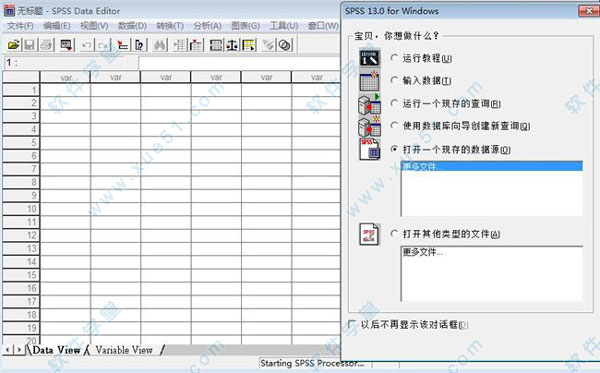This screenshot has height=373, width=600.
Task: Open the 图表(G) menu
Action: pyautogui.click(x=246, y=26)
